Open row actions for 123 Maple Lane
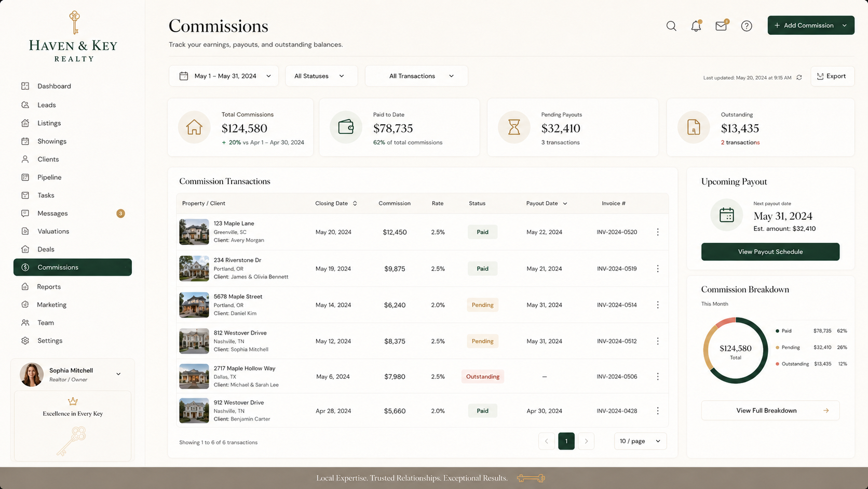 point(658,232)
